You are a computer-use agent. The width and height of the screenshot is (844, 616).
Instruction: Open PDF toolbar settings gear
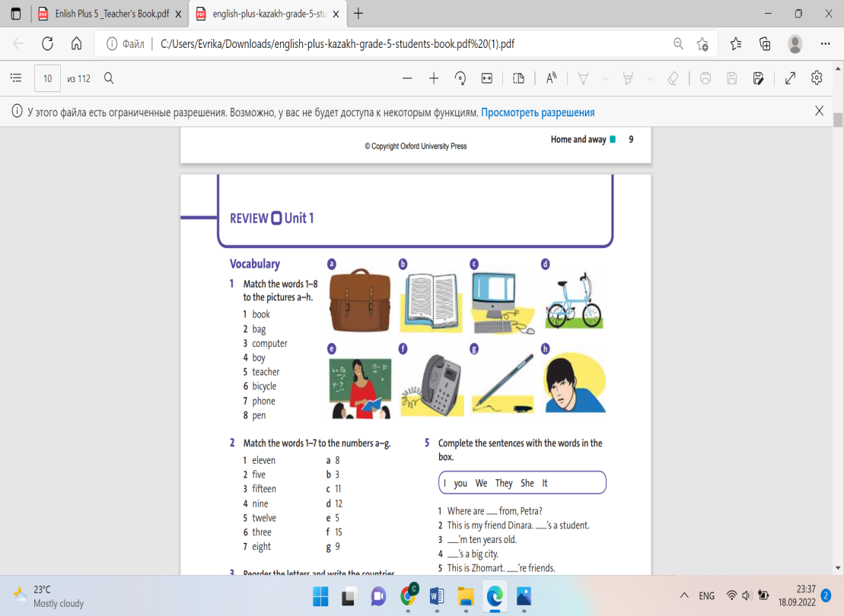point(817,78)
